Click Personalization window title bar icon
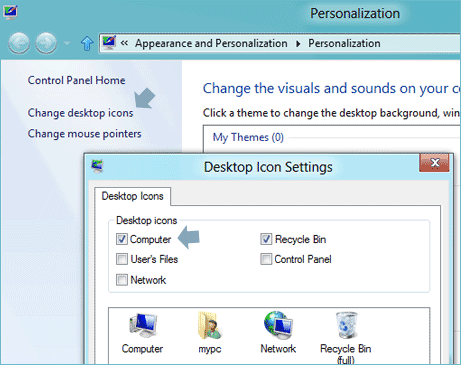 pyautogui.click(x=10, y=12)
